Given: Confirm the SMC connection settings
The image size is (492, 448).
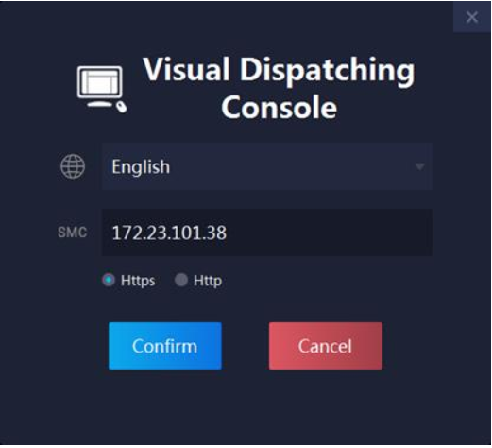Looking at the screenshot, I should point(165,346).
